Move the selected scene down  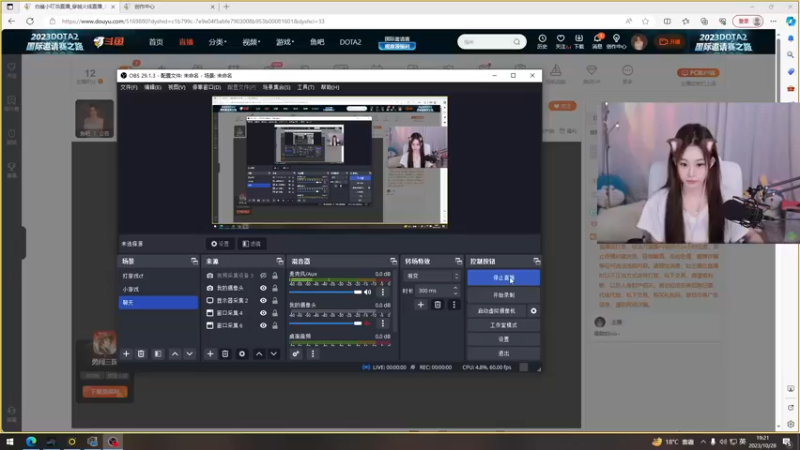pyautogui.click(x=189, y=354)
